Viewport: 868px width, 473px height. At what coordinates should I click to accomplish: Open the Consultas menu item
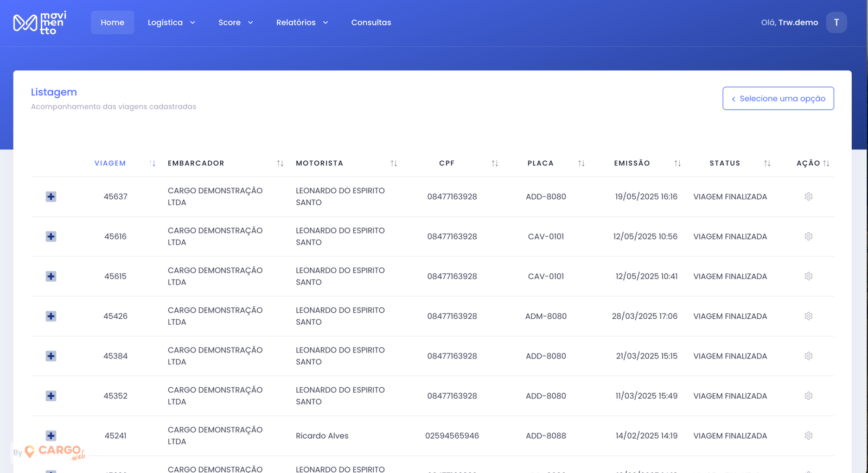point(371,22)
